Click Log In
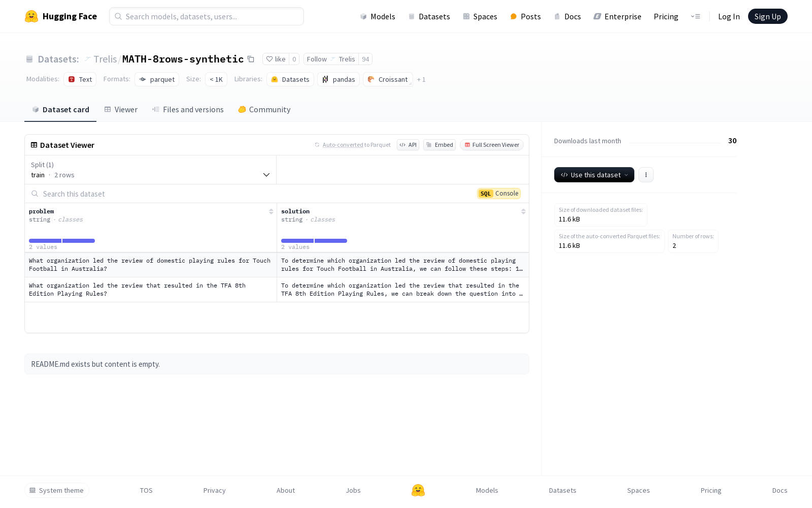This screenshot has width=812, height=508. (729, 16)
